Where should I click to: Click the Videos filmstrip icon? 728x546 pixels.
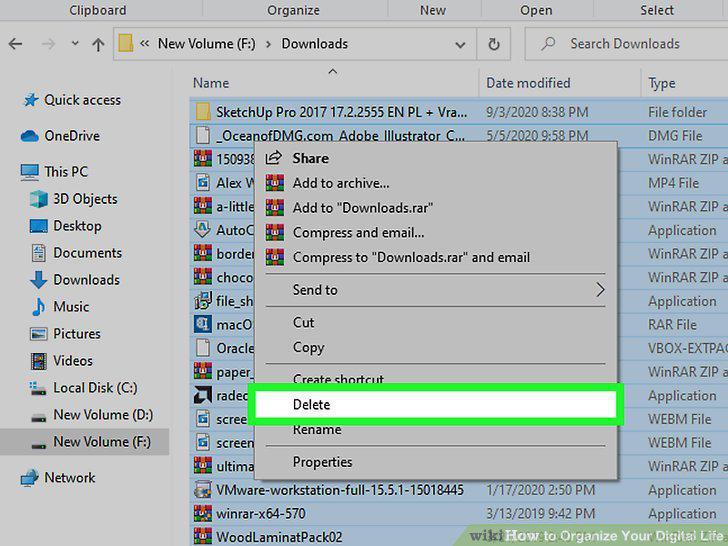pos(39,361)
